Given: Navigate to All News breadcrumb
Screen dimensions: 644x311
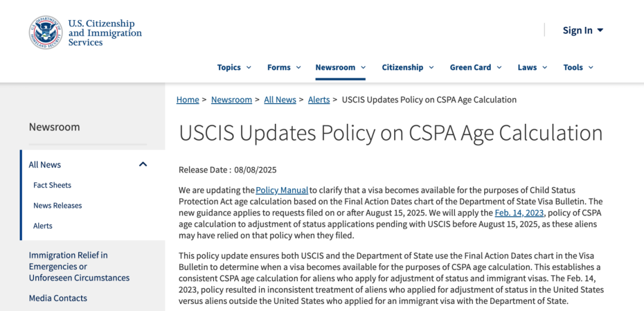Looking at the screenshot, I should (280, 99).
